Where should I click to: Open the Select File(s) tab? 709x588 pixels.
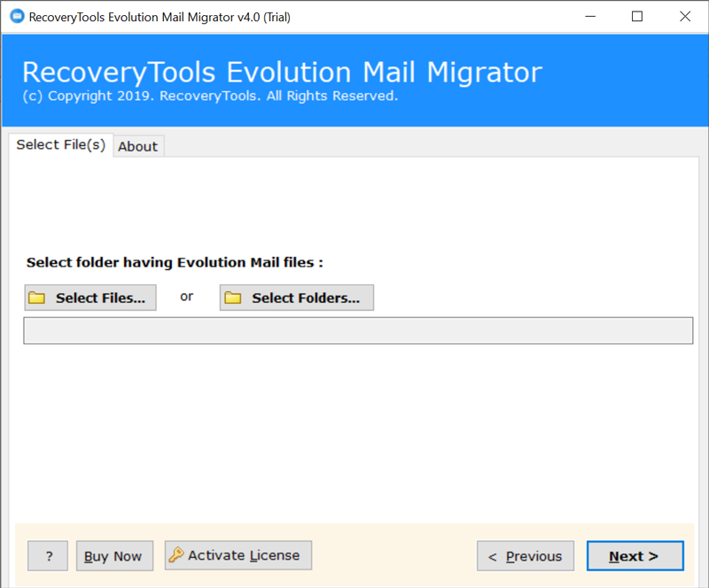coord(60,144)
